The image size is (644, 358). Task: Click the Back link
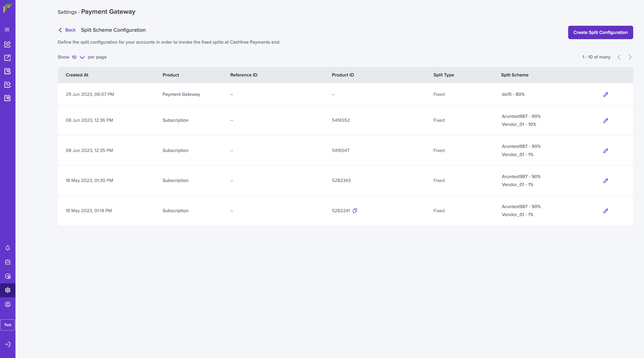(67, 30)
